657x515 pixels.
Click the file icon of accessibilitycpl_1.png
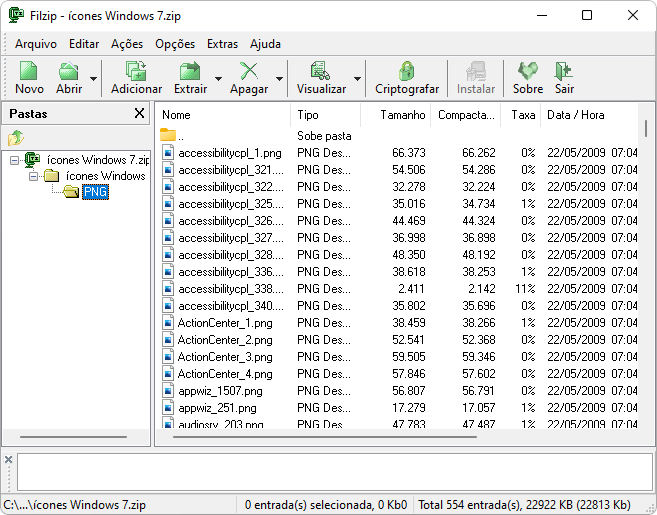click(168, 153)
